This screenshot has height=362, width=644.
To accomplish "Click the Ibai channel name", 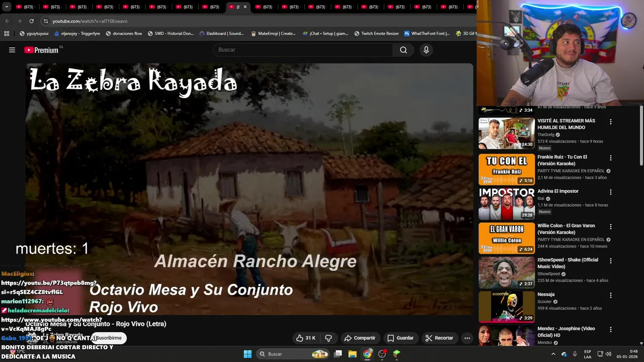I will [x=541, y=199].
